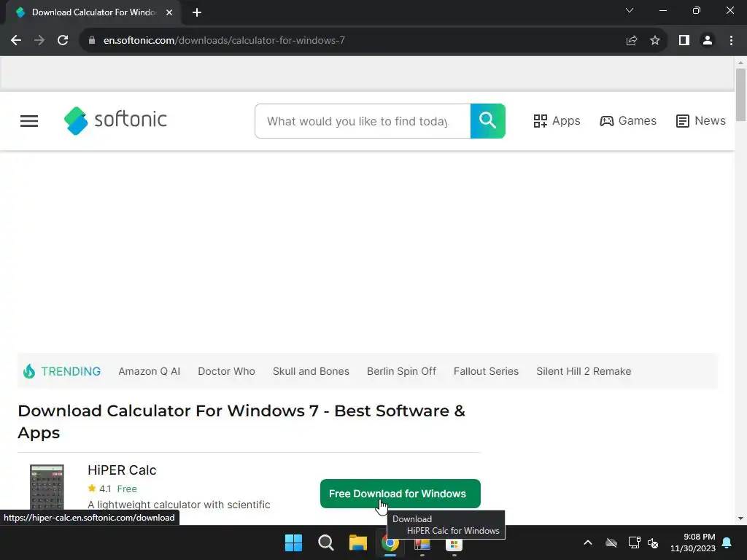Open the Amazon Q AI trending link
The image size is (747, 560).
(149, 371)
